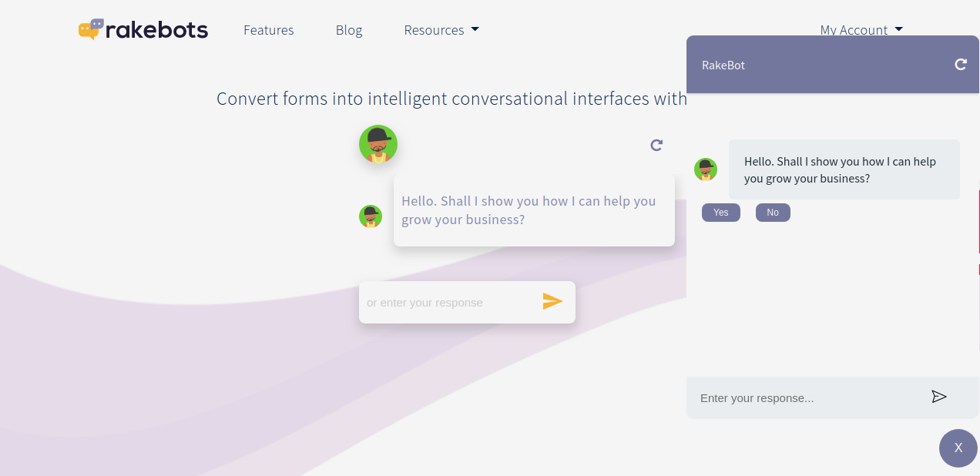Open the My Account dropdown
This screenshot has width=980, height=476.
tap(861, 30)
